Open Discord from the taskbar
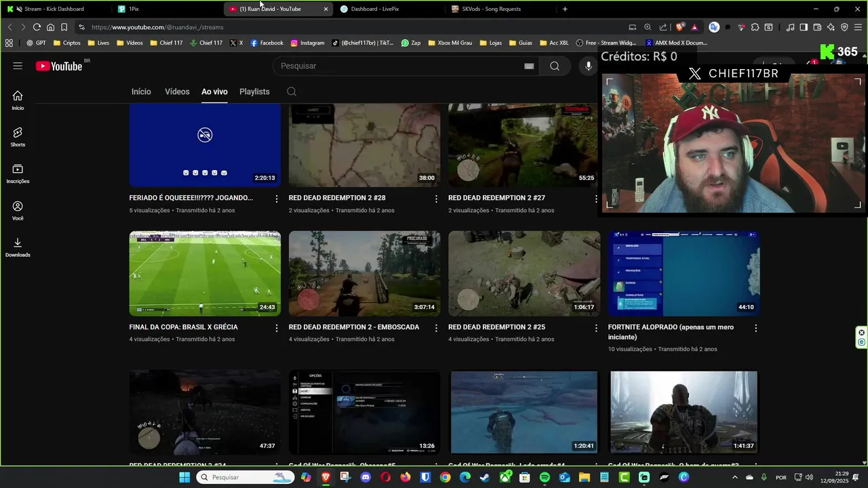The height and width of the screenshot is (488, 868). tap(366, 477)
